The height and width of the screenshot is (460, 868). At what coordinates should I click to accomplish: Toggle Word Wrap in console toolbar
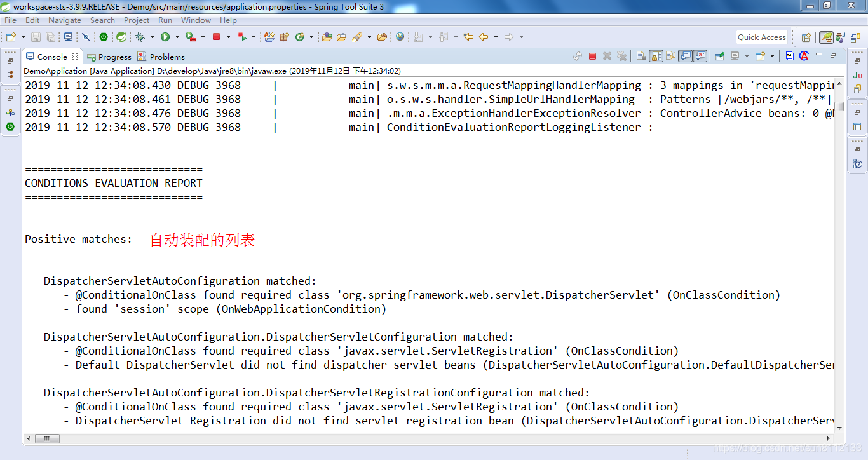click(670, 56)
